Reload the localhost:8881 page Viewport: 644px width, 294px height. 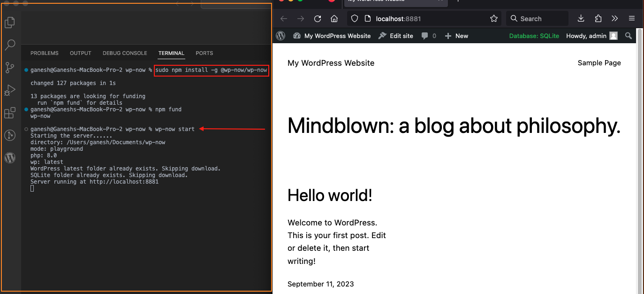[317, 18]
